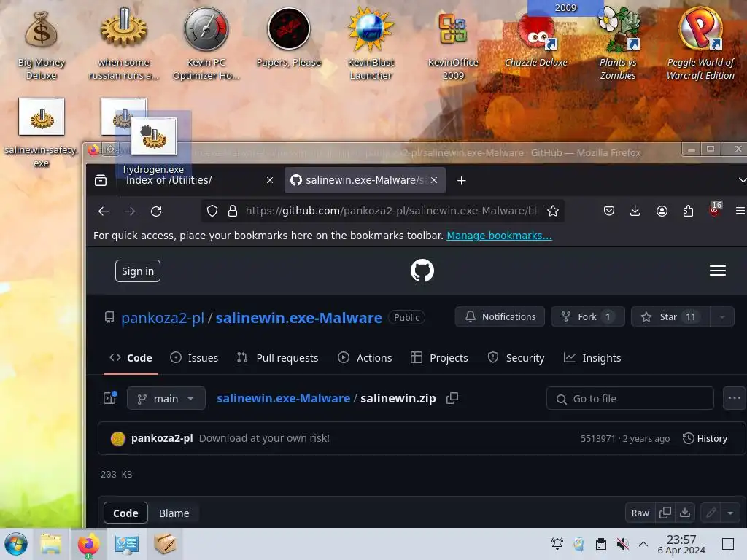Expand the file tree sidebar icon

(110, 398)
